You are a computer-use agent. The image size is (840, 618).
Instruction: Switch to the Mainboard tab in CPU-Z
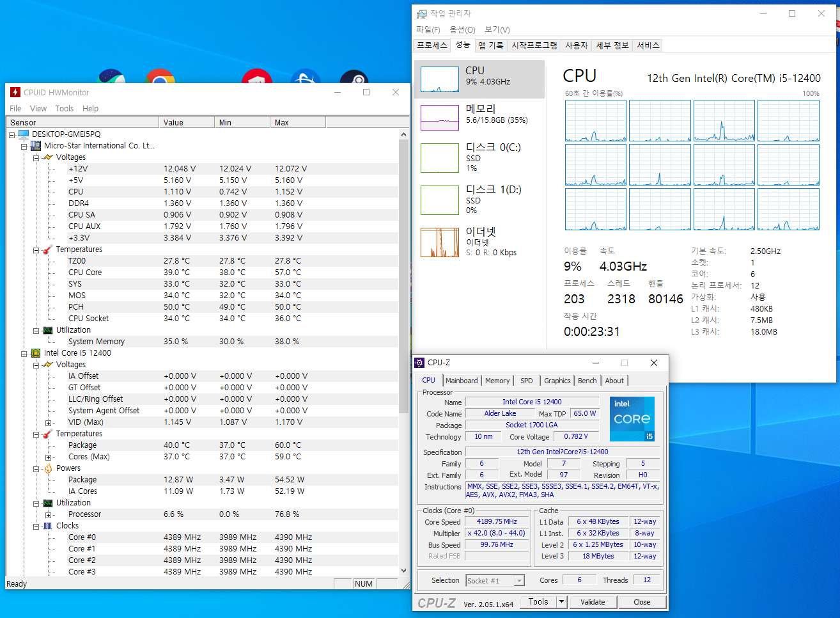point(462,381)
